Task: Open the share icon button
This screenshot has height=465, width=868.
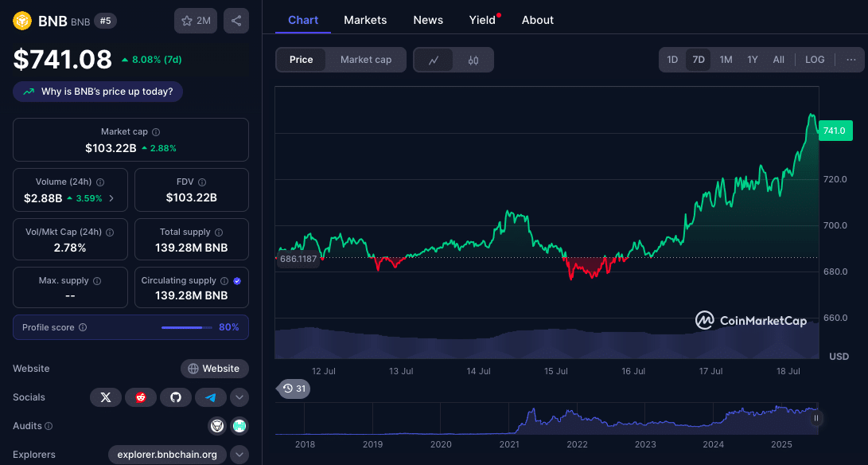Action: click(236, 21)
